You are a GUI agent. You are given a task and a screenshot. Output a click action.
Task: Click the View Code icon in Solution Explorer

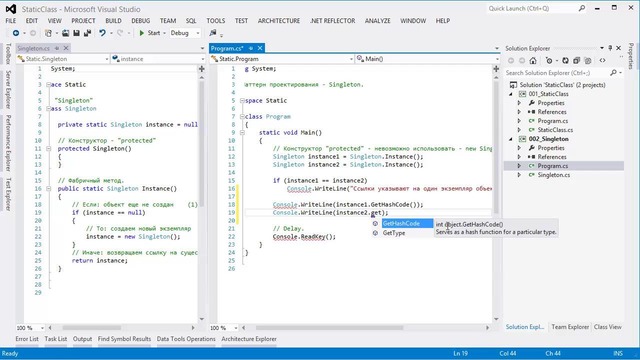pos(602,60)
